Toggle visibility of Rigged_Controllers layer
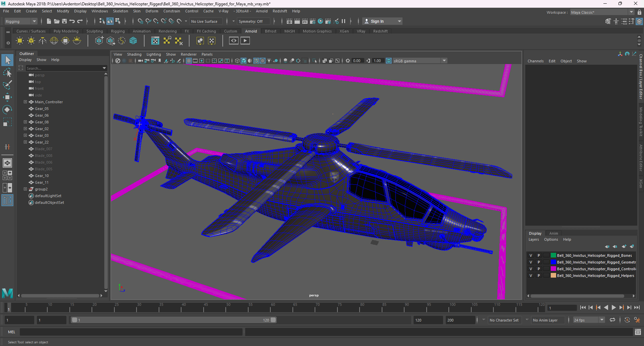Screen dimensions: 644x346 531,269
